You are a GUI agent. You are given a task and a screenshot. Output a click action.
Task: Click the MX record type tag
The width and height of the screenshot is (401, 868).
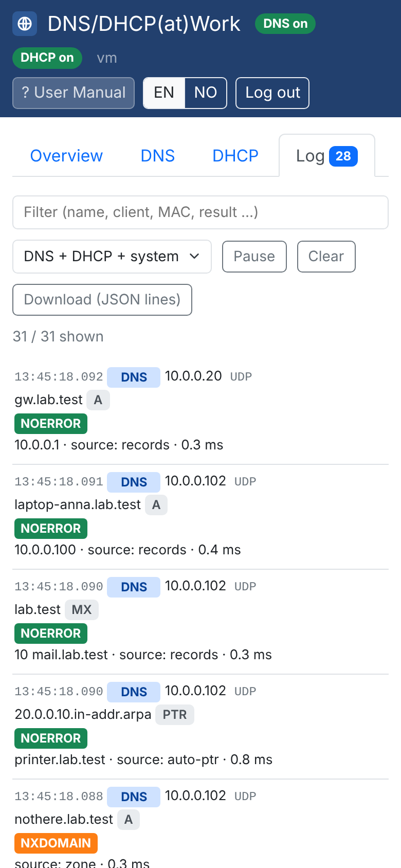click(x=82, y=610)
